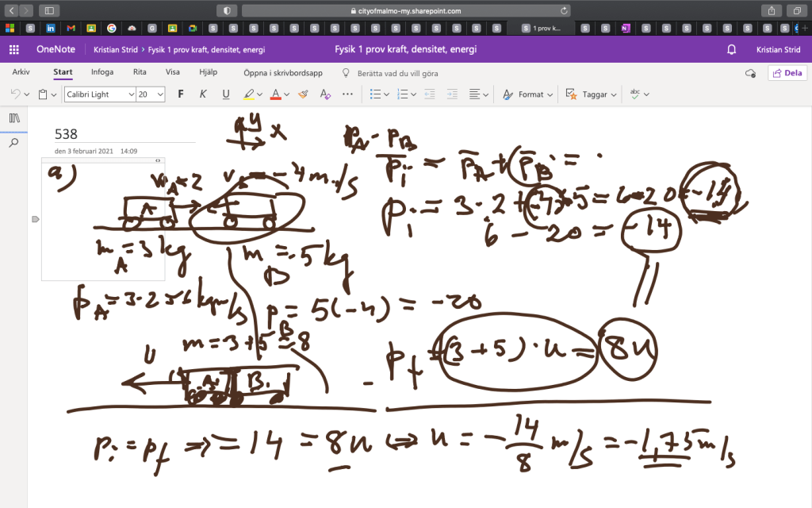812x508 pixels.
Task: Open the Rita ribbon tab
Action: (x=140, y=72)
